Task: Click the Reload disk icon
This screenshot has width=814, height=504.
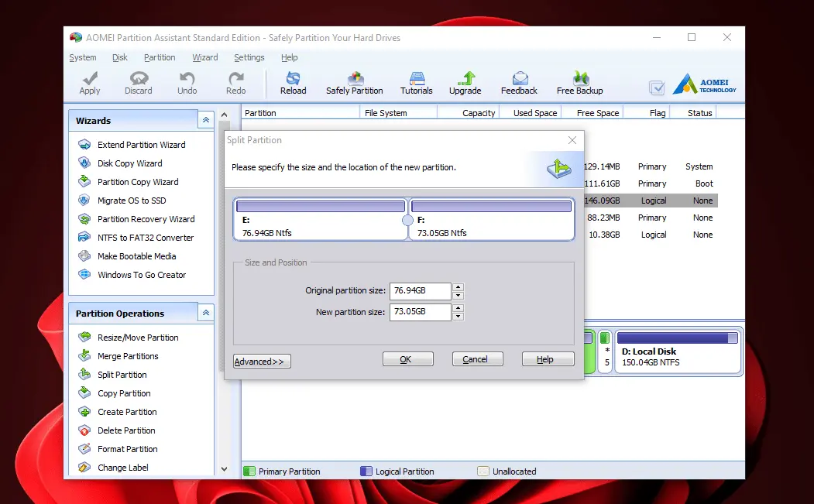Action: point(293,78)
